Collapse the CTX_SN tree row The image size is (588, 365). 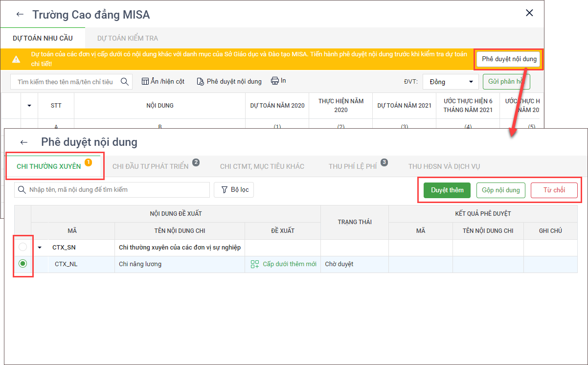(40, 248)
